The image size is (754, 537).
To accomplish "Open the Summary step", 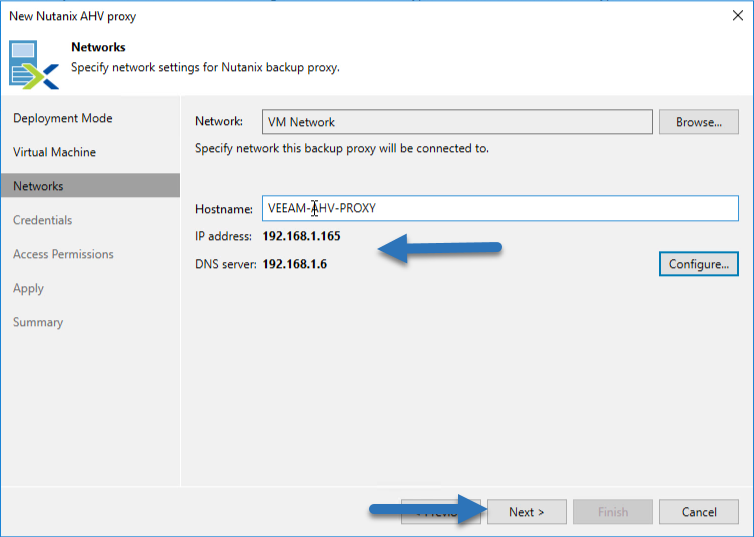I will click(38, 322).
